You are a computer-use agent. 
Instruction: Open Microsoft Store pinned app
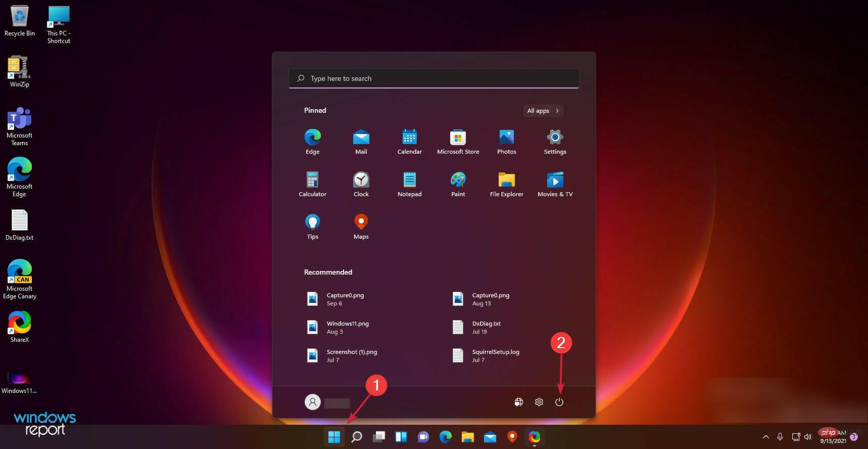[x=458, y=142]
